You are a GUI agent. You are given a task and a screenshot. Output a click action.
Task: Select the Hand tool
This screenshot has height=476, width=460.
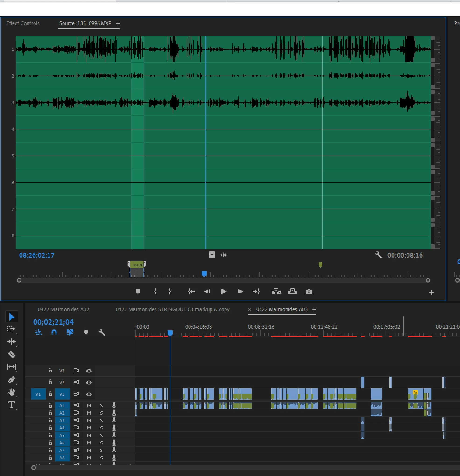point(11,392)
